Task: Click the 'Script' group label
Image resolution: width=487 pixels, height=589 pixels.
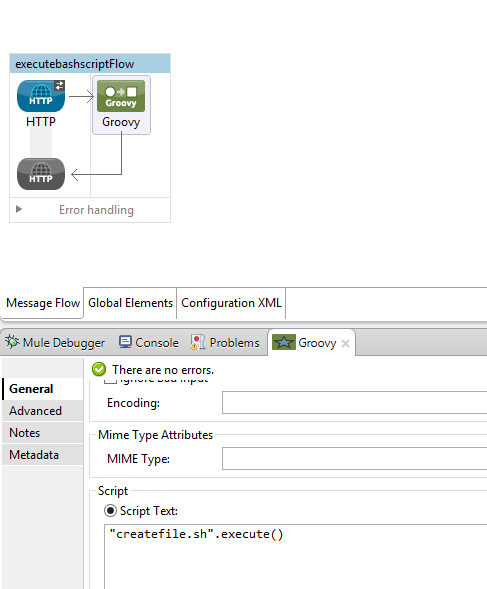Action: (x=113, y=491)
